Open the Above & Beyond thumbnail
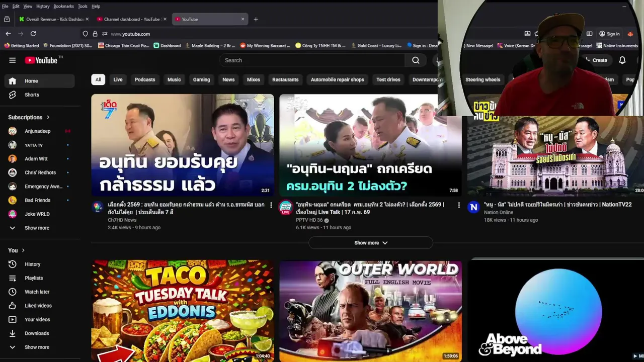Viewport: 644px width, 362px height. (x=555, y=310)
